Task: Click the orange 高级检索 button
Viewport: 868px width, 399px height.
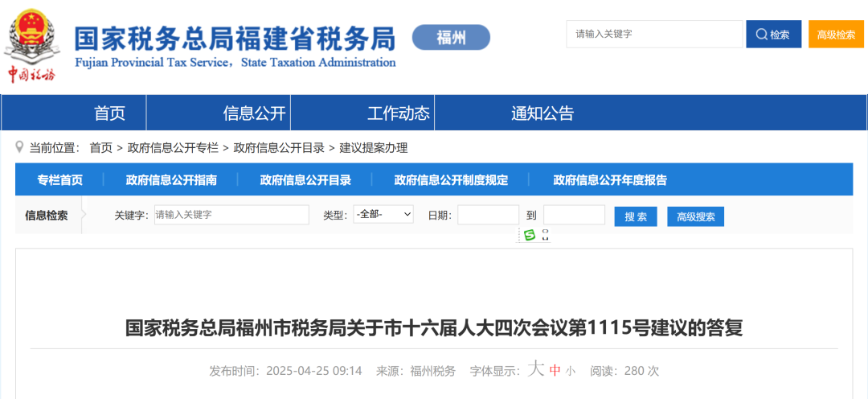Action: pyautogui.click(x=836, y=35)
